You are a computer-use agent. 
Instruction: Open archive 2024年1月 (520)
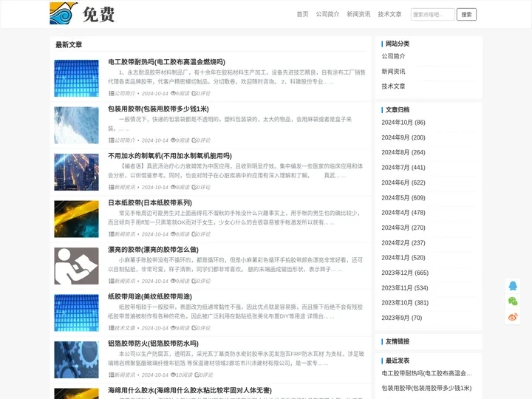pyautogui.click(x=403, y=258)
